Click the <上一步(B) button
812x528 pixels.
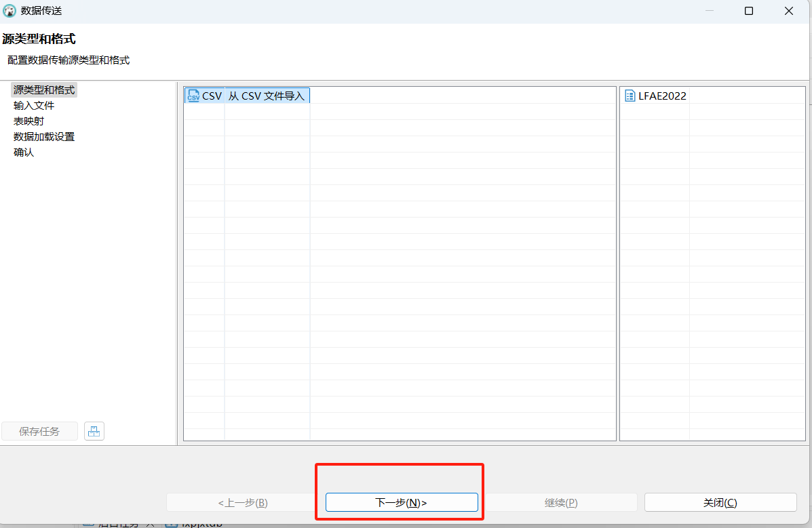coord(242,503)
